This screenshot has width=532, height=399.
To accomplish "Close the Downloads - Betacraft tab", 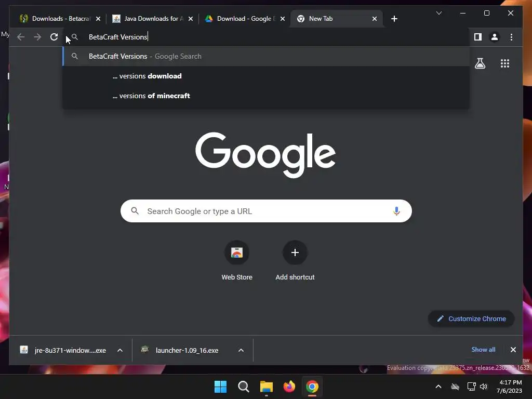I will tap(98, 19).
